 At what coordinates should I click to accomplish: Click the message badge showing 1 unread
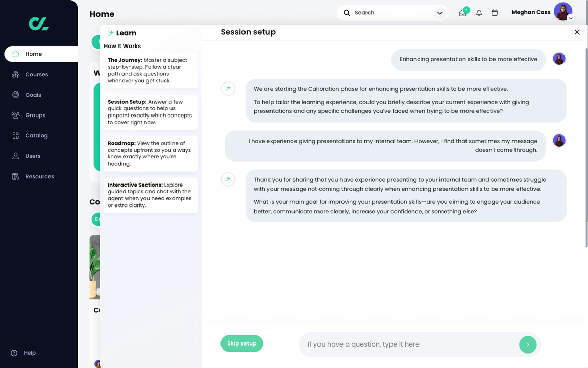[467, 9]
